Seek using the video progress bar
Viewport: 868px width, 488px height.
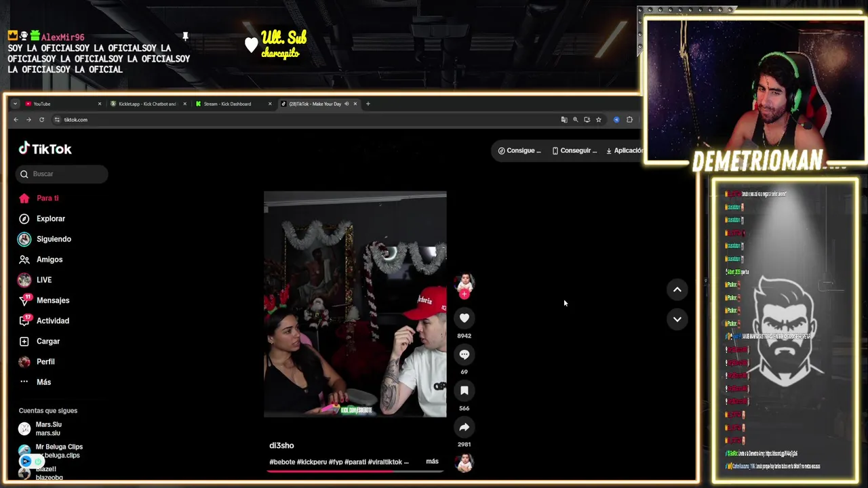[355, 470]
